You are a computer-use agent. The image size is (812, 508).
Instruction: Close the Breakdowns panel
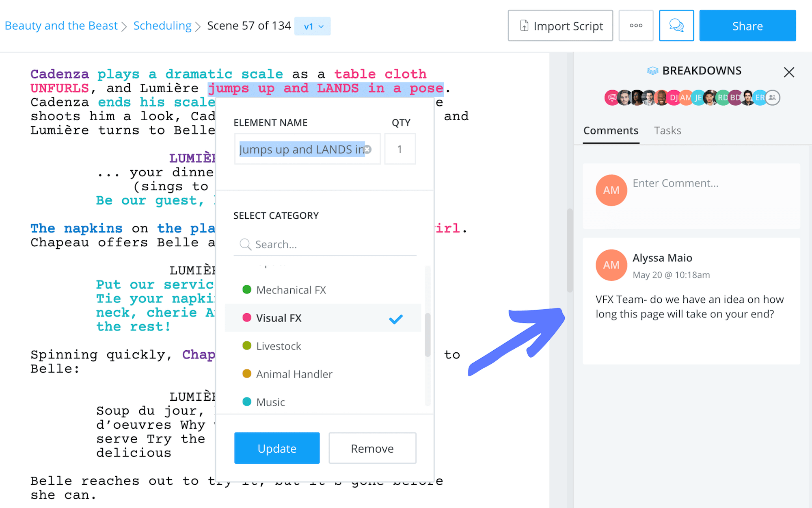click(x=789, y=72)
